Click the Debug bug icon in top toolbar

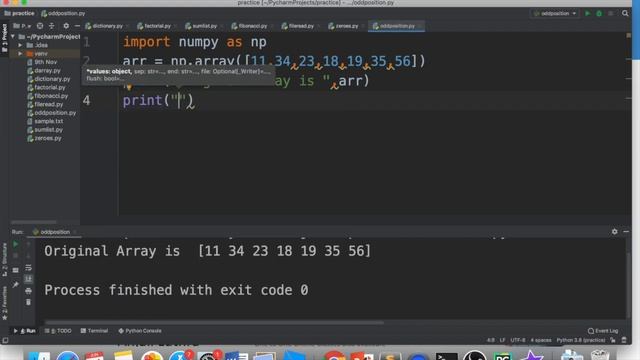point(599,13)
